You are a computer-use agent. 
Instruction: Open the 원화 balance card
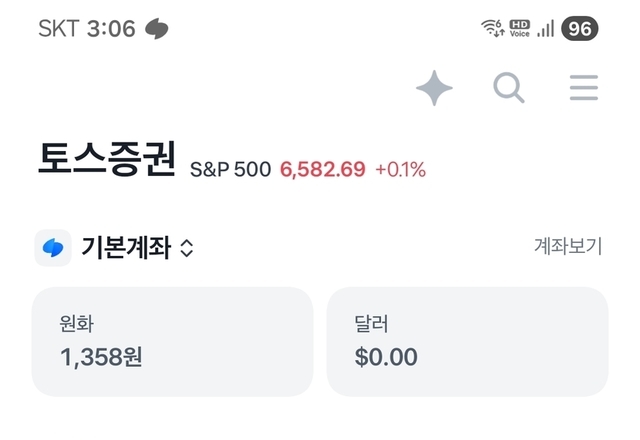point(172,341)
